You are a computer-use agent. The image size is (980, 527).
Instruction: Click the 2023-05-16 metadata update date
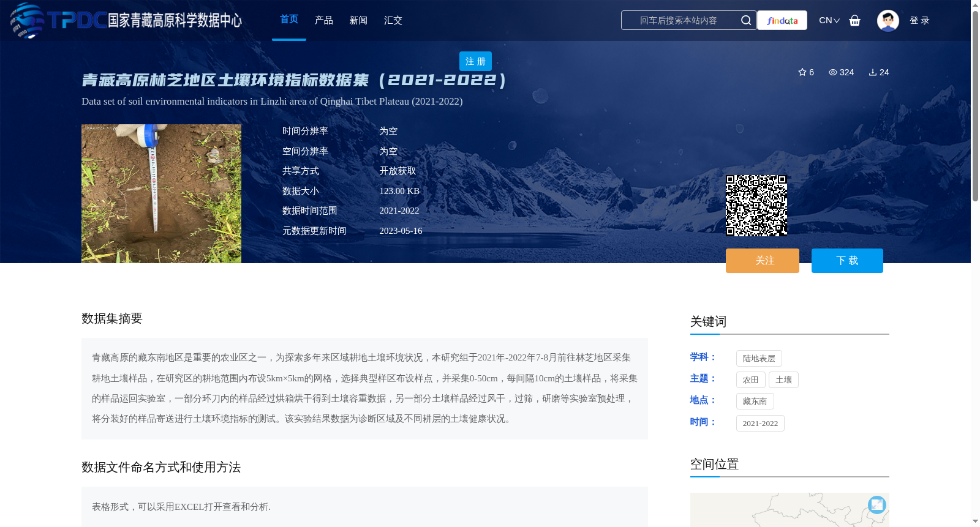pyautogui.click(x=401, y=231)
